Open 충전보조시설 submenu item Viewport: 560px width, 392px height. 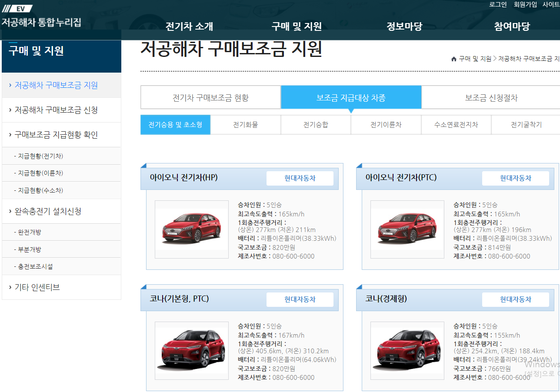61,266
